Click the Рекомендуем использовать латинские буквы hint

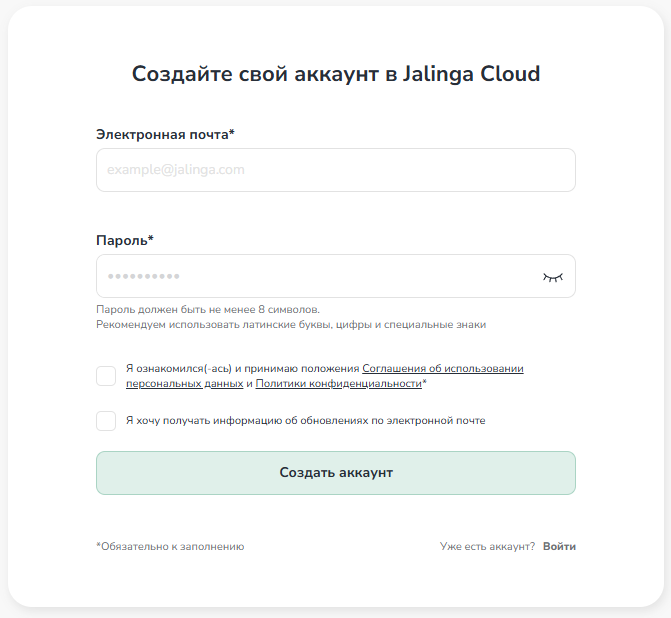click(x=291, y=325)
